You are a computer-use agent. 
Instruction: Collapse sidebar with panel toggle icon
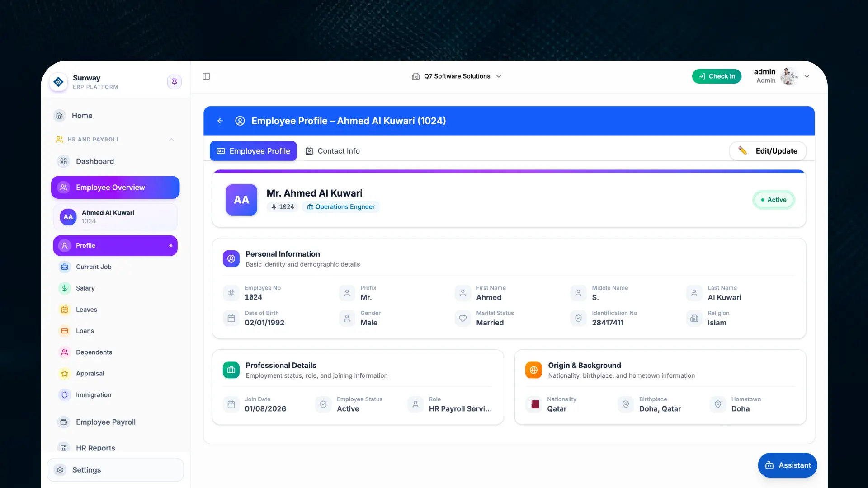(206, 76)
